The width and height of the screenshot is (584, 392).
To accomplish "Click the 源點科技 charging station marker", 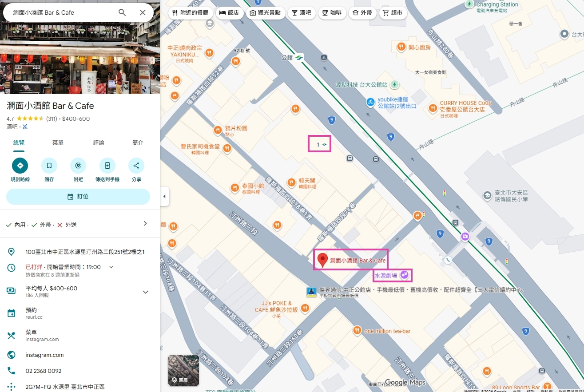I will click(395, 84).
